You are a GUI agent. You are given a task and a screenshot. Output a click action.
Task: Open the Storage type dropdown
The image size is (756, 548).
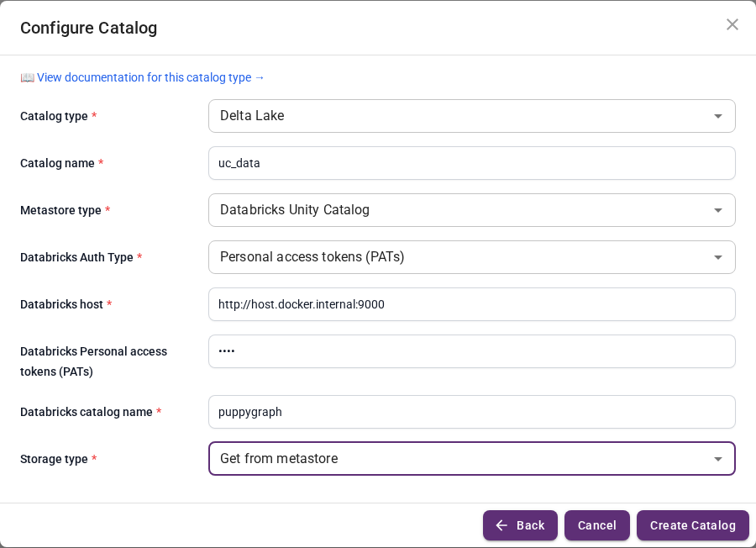click(471, 458)
